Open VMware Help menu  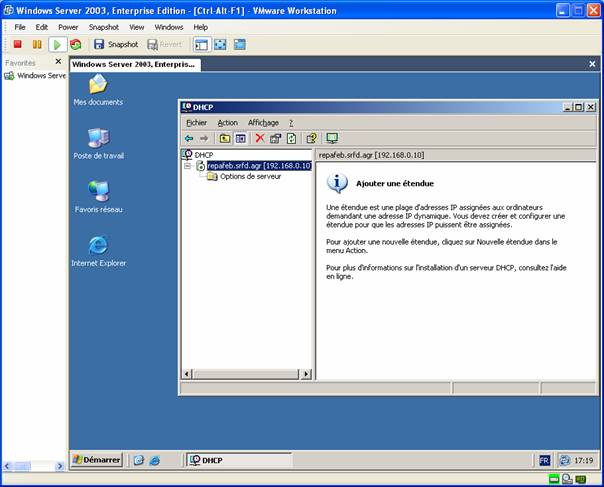(200, 27)
